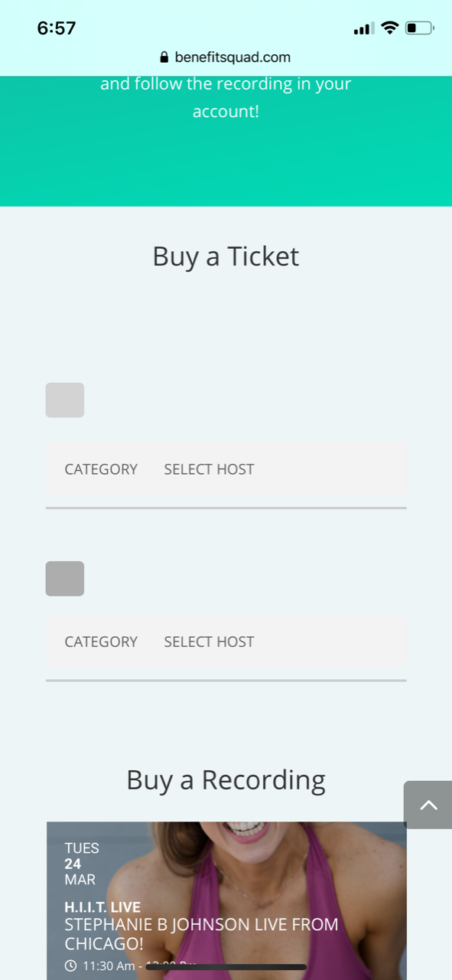Click the TUES 24 MAR date badge

[80, 864]
